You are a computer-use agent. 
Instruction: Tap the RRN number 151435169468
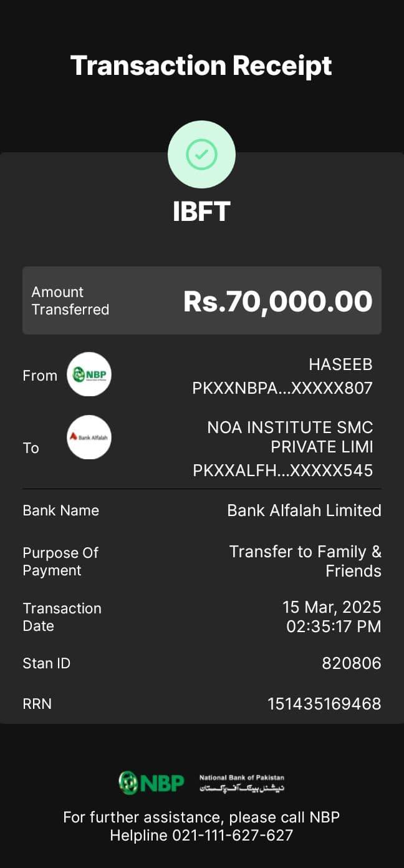click(324, 704)
